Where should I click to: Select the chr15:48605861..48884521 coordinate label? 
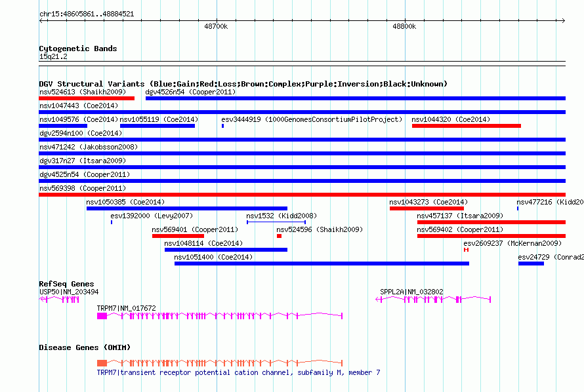pos(87,14)
